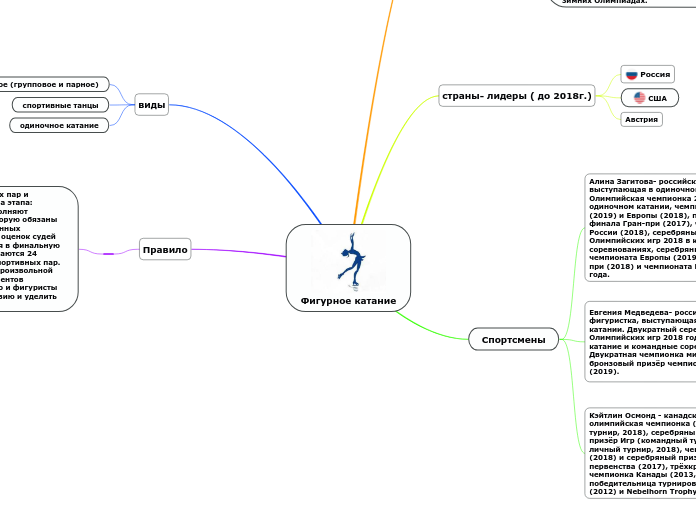Screen dimensions: 696x520
Task: Select the '(групповое и парное)' node
Action: click(x=54, y=84)
